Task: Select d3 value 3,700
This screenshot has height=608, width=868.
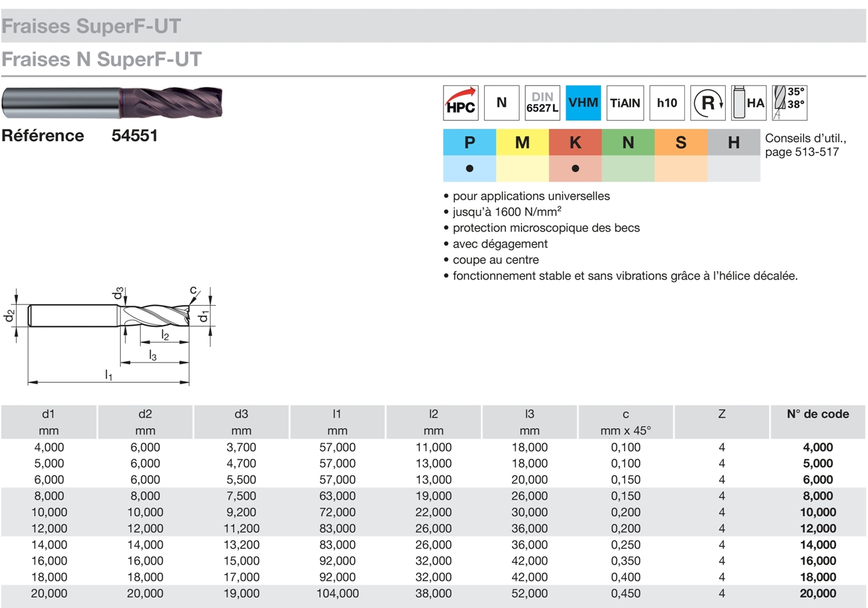Action: (x=241, y=447)
